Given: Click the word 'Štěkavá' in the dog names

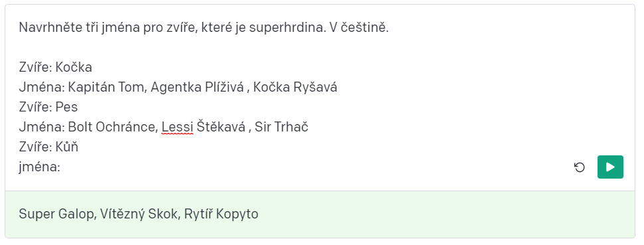Looking at the screenshot, I should 221,127.
